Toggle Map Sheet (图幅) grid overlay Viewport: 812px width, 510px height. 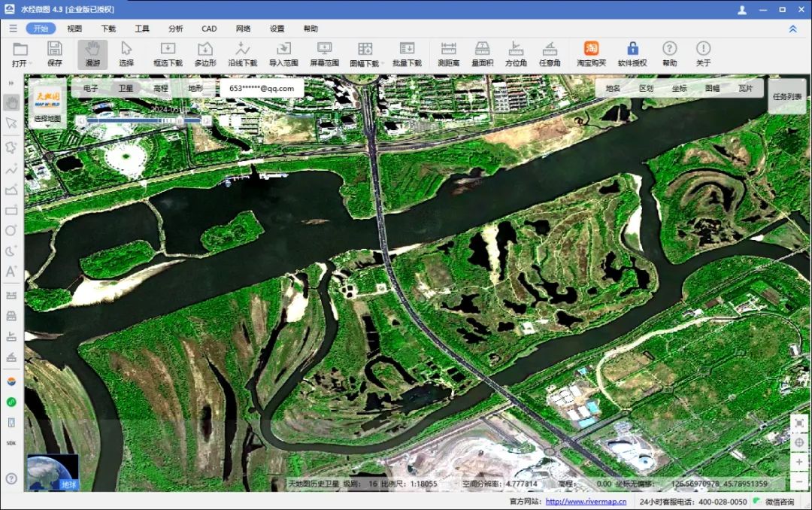[713, 88]
